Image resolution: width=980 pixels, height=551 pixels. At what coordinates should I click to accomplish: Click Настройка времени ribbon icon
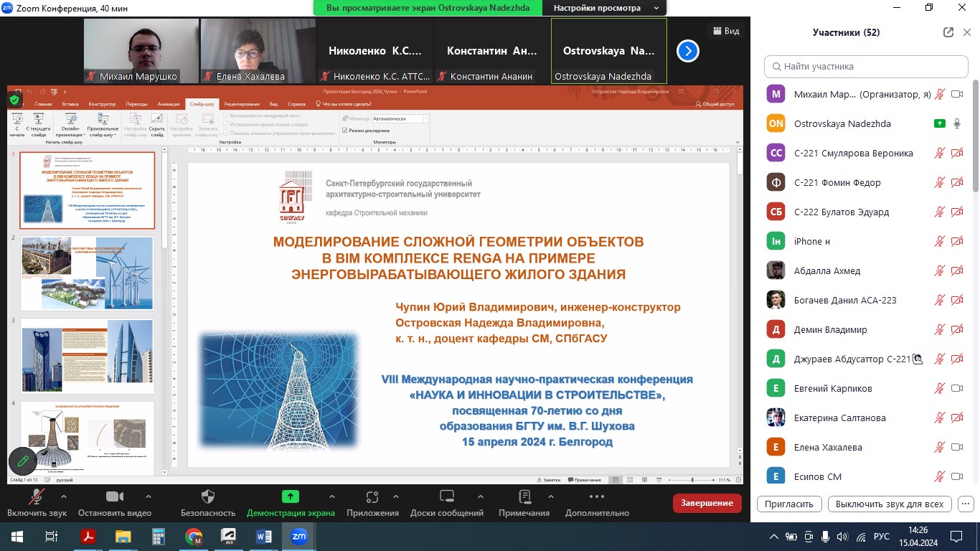(x=182, y=125)
